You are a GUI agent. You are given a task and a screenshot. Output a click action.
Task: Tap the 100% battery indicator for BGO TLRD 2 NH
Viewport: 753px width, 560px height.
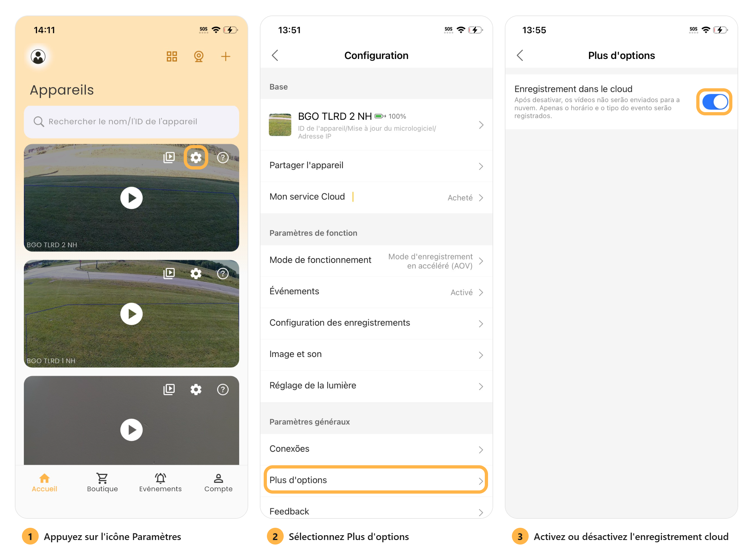(390, 116)
